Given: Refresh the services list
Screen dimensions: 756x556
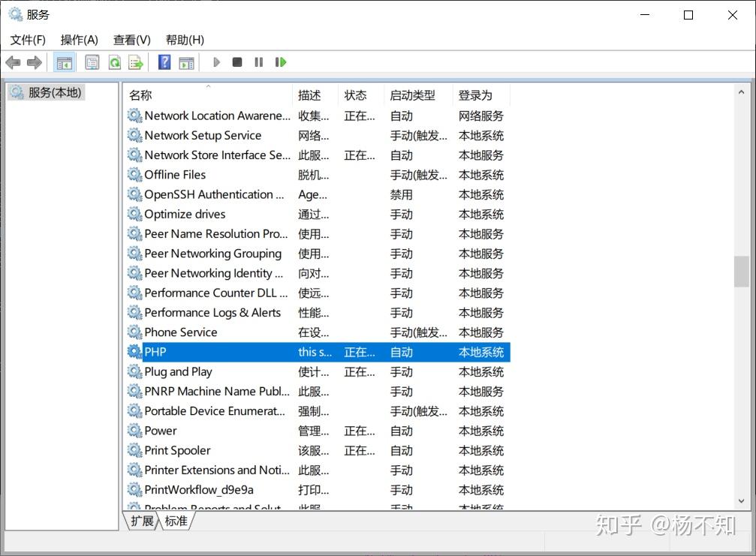Looking at the screenshot, I should [x=113, y=62].
